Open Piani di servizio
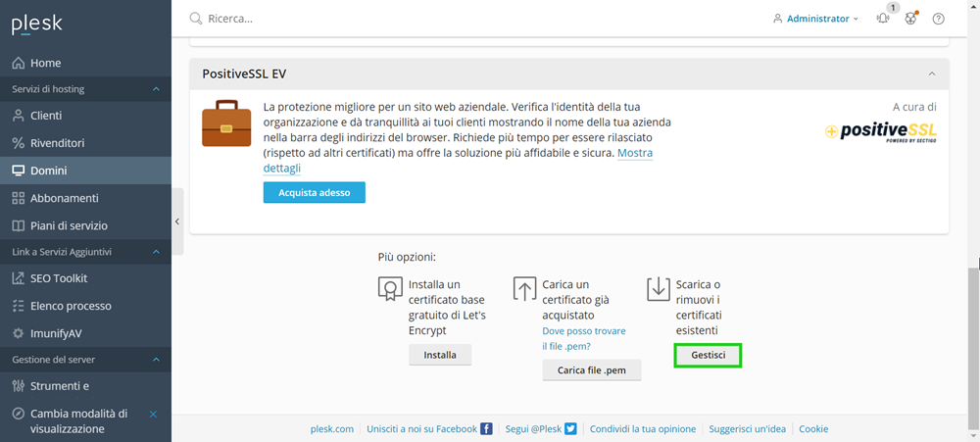Screen dimensions: 980x442 (x=85, y=225)
